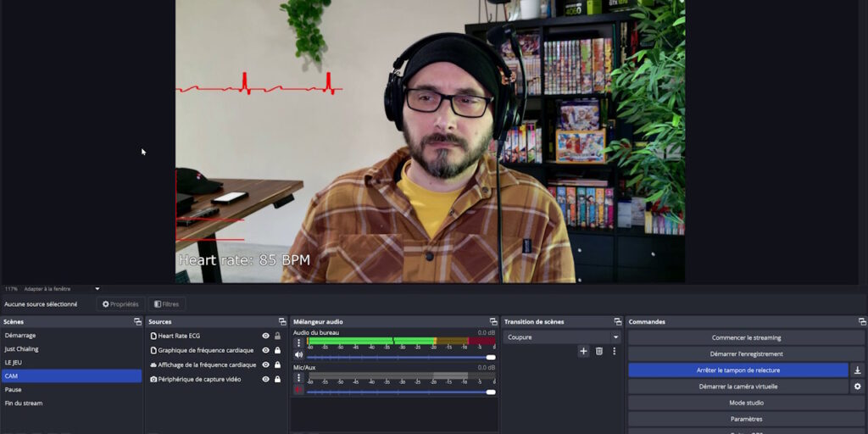Float the Mélangeur audio panel via its icon

[x=493, y=321]
